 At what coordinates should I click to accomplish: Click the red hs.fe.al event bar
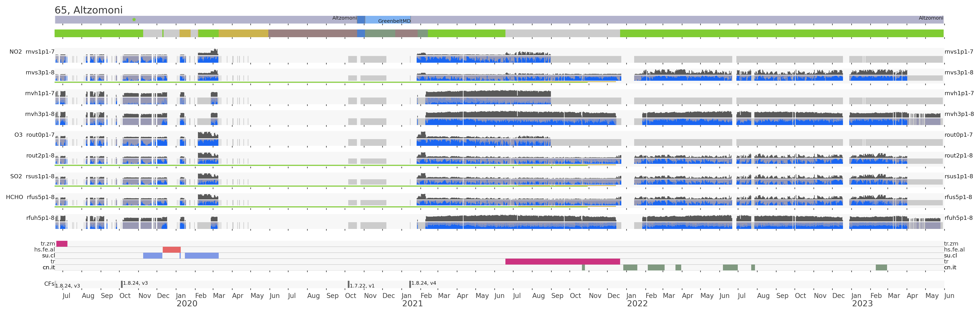click(x=172, y=250)
